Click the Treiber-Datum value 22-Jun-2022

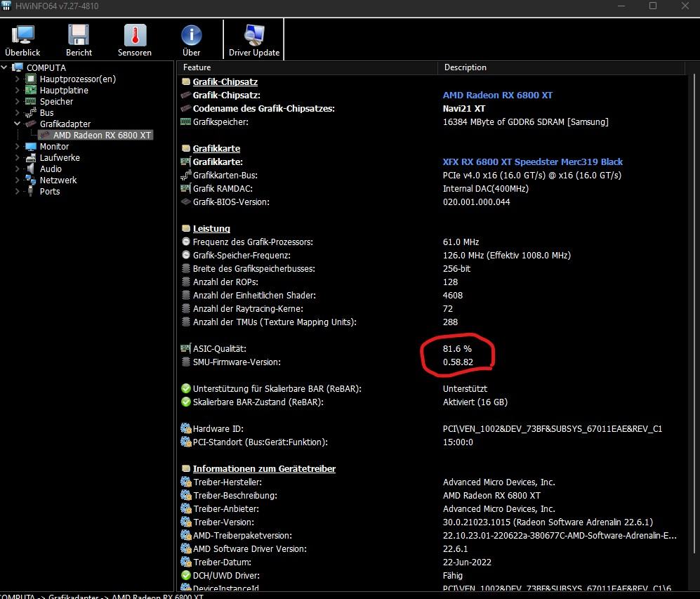pos(467,562)
